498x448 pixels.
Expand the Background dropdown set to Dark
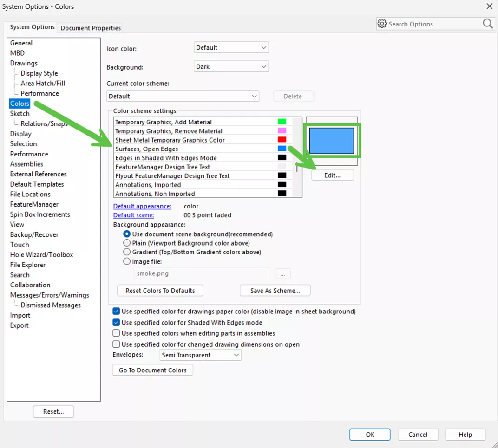pyautogui.click(x=231, y=67)
